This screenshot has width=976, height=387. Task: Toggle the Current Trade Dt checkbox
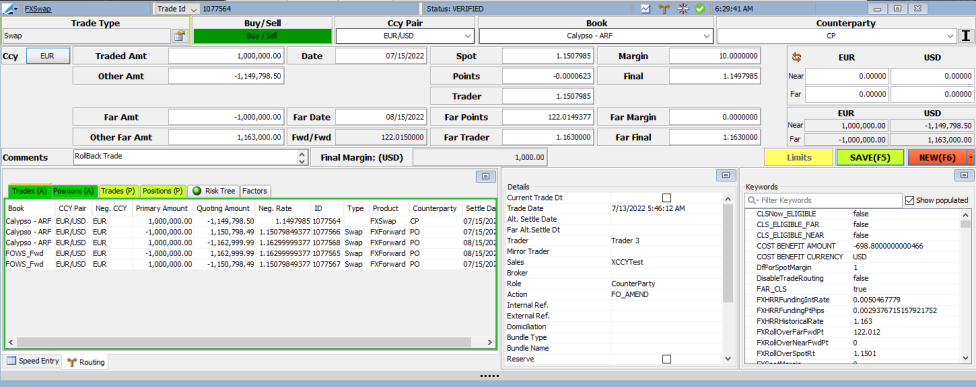tap(667, 197)
